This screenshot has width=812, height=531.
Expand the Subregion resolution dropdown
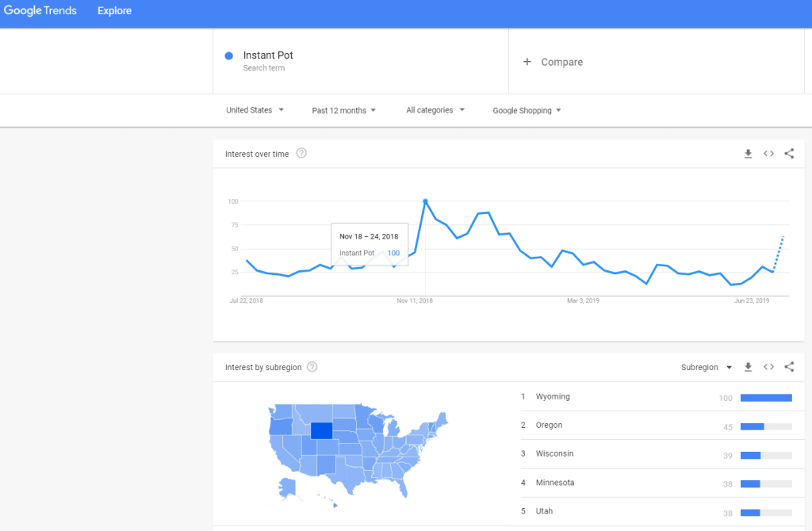click(x=707, y=368)
